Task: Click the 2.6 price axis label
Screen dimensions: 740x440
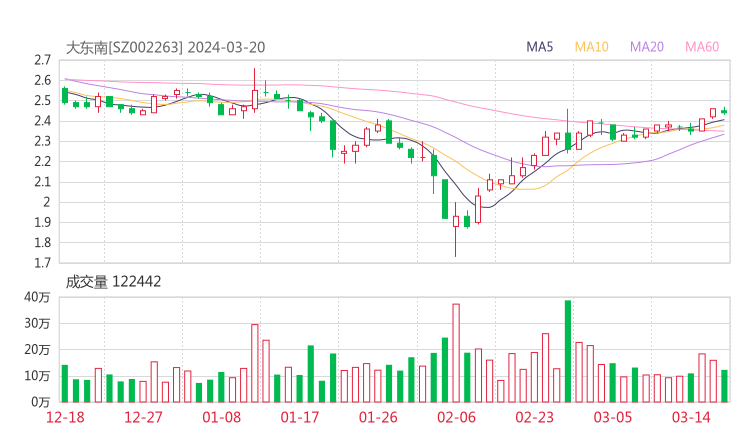Action: (x=42, y=80)
